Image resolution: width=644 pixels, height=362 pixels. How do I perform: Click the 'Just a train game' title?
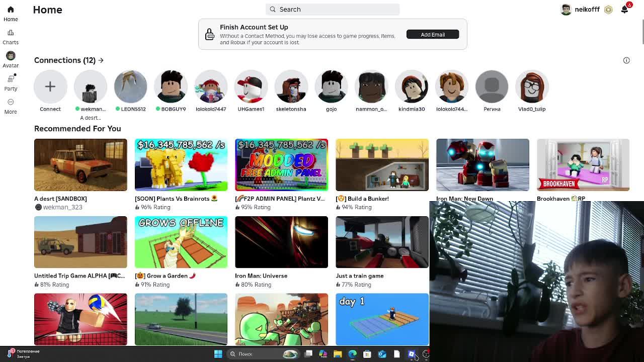pyautogui.click(x=360, y=276)
